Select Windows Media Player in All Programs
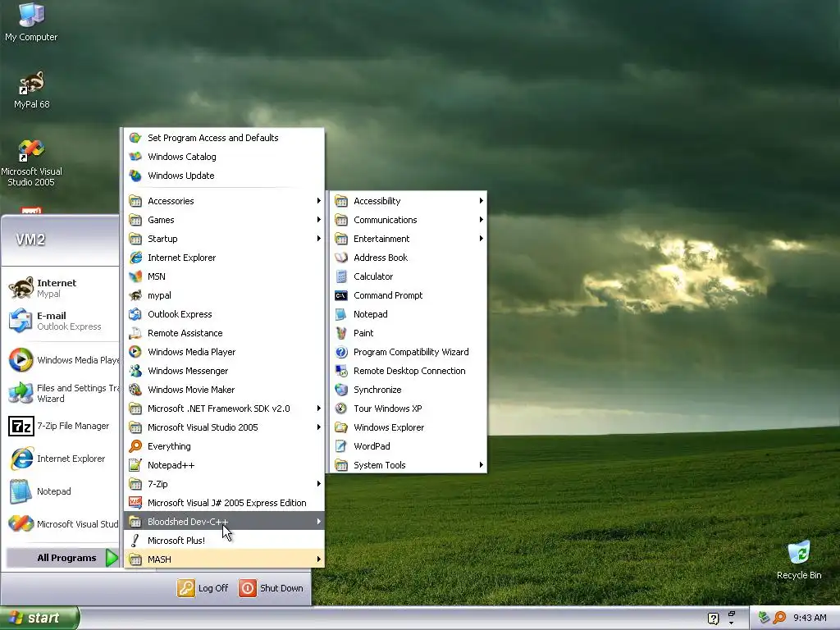Image resolution: width=840 pixels, height=630 pixels. coord(225,352)
